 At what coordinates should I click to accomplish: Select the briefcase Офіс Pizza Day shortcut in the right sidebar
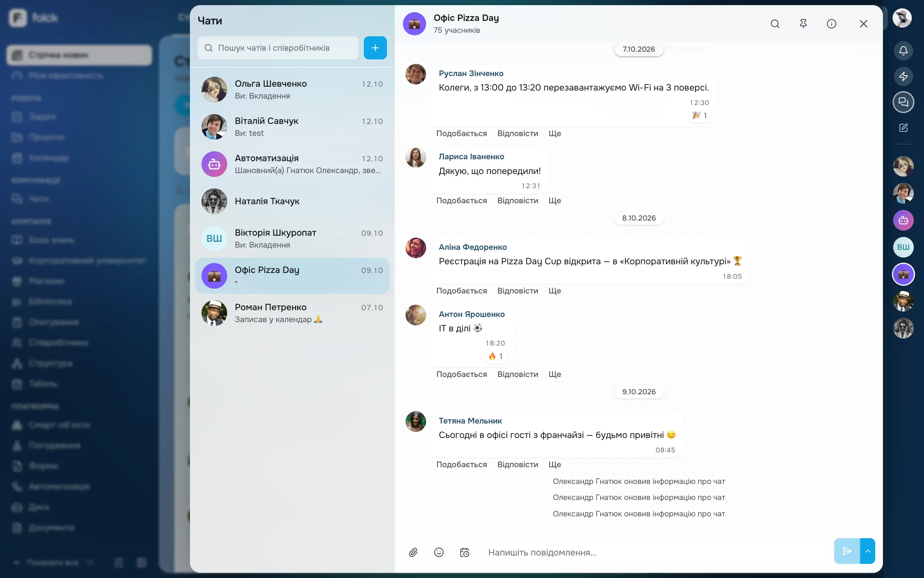click(903, 274)
